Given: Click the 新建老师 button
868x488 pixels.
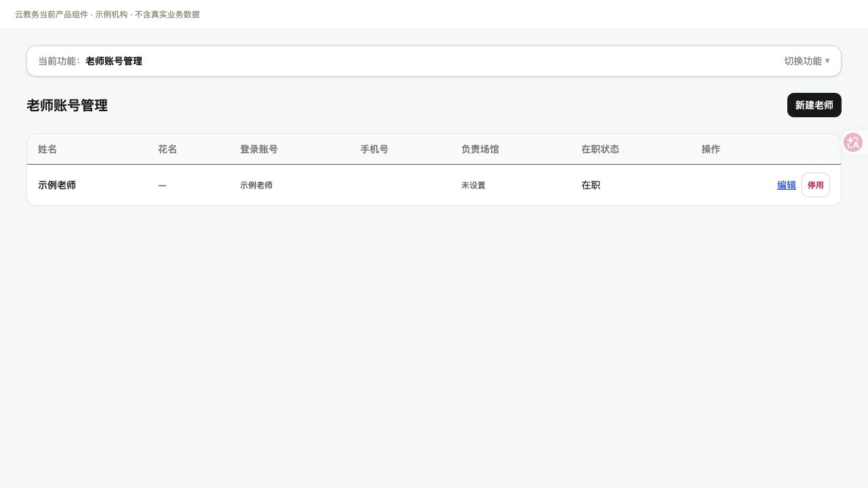Looking at the screenshot, I should tap(814, 105).
